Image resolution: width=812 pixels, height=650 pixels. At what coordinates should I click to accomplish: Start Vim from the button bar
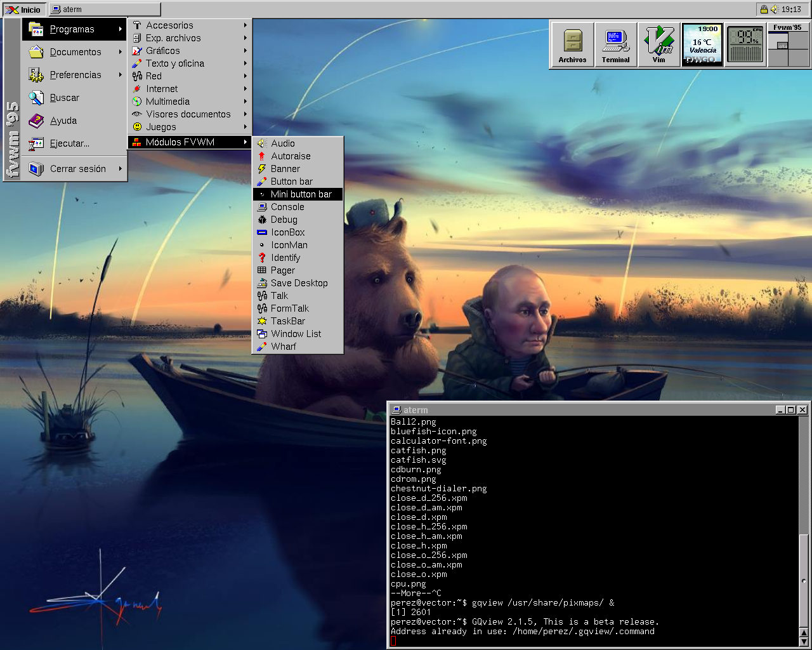click(659, 44)
